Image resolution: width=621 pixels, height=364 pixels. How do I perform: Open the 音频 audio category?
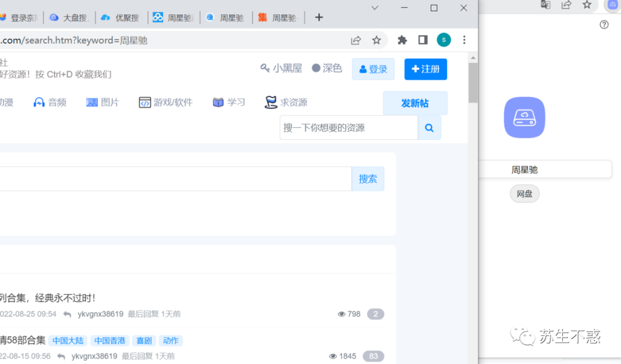pos(50,102)
